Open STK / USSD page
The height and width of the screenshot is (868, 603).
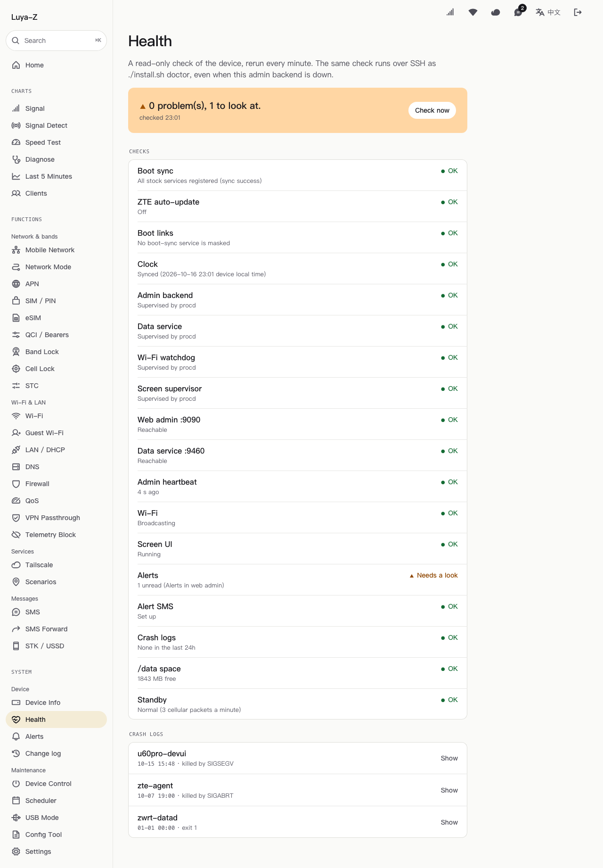point(56,646)
